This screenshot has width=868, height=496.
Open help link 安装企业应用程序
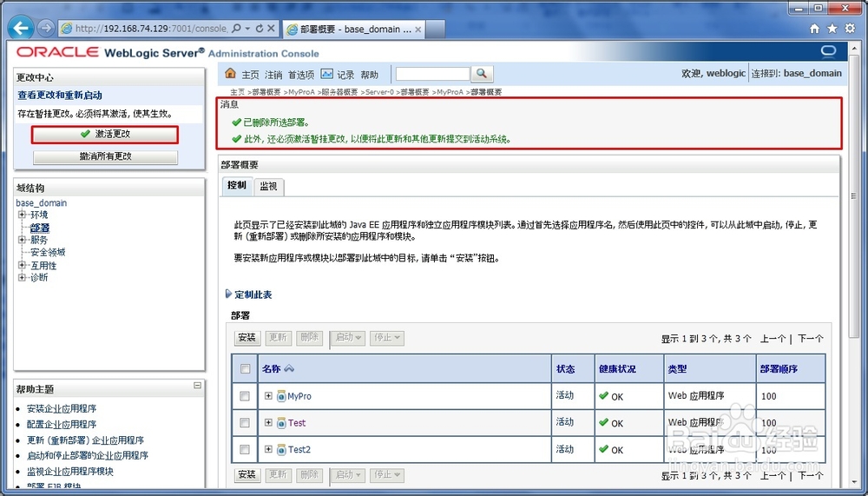coord(62,408)
